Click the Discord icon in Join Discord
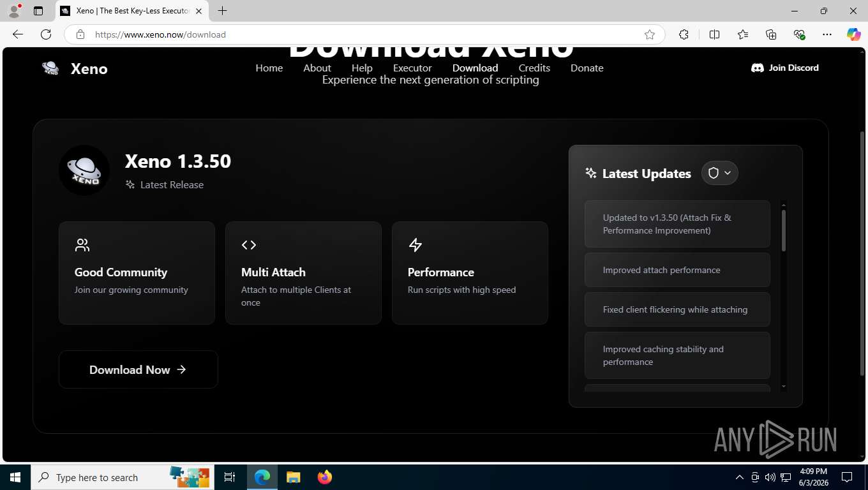Image resolution: width=868 pixels, height=490 pixels. [758, 68]
